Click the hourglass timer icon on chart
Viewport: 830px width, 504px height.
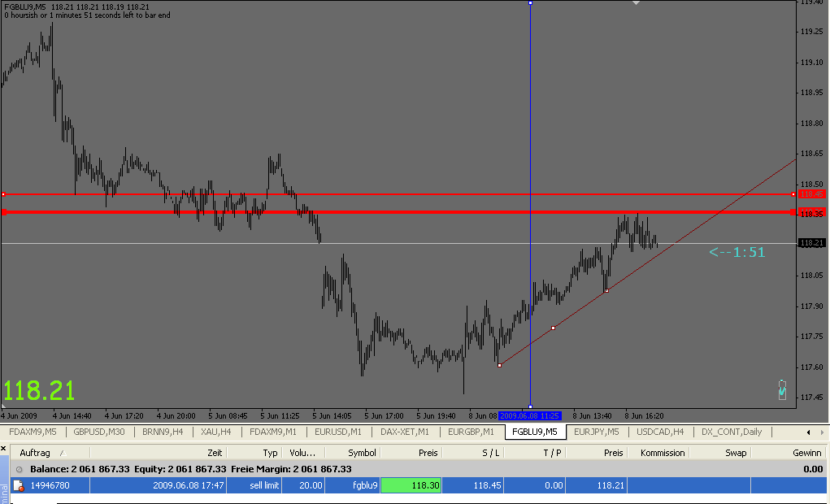pos(782,389)
